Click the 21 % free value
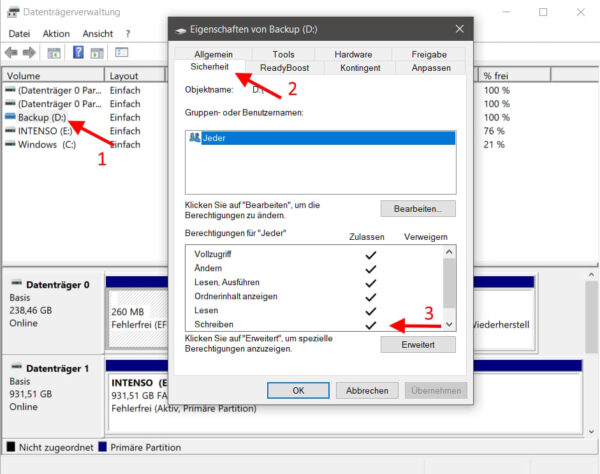 tap(494, 145)
